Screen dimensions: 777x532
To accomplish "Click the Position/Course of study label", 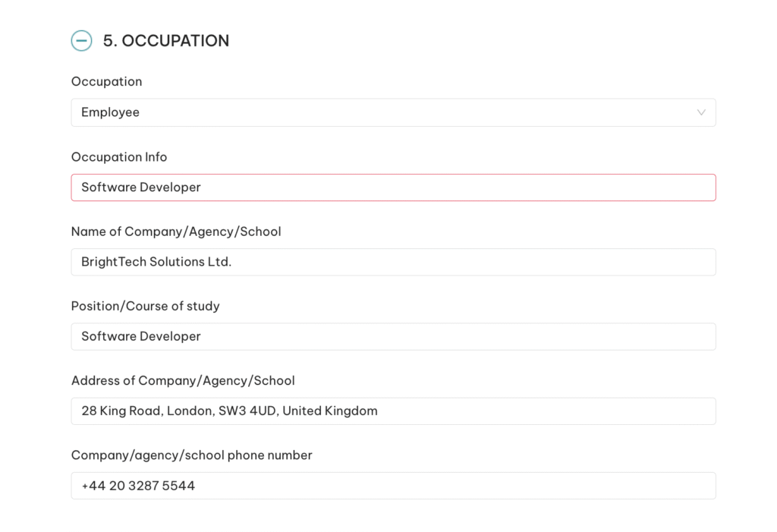I will 145,306.
